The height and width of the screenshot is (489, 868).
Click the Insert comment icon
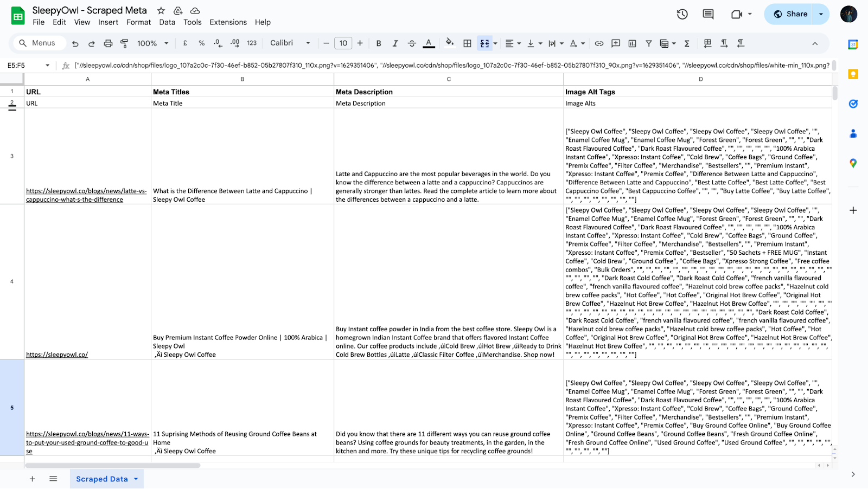tap(616, 43)
